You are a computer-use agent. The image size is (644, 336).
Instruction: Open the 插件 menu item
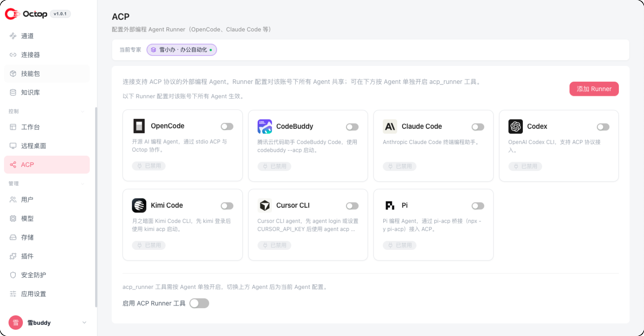click(x=47, y=256)
